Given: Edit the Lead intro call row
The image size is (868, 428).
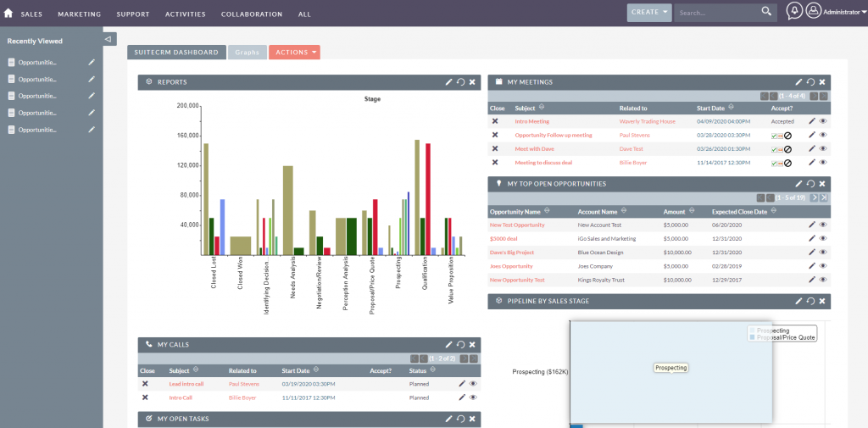Looking at the screenshot, I should click(462, 383).
